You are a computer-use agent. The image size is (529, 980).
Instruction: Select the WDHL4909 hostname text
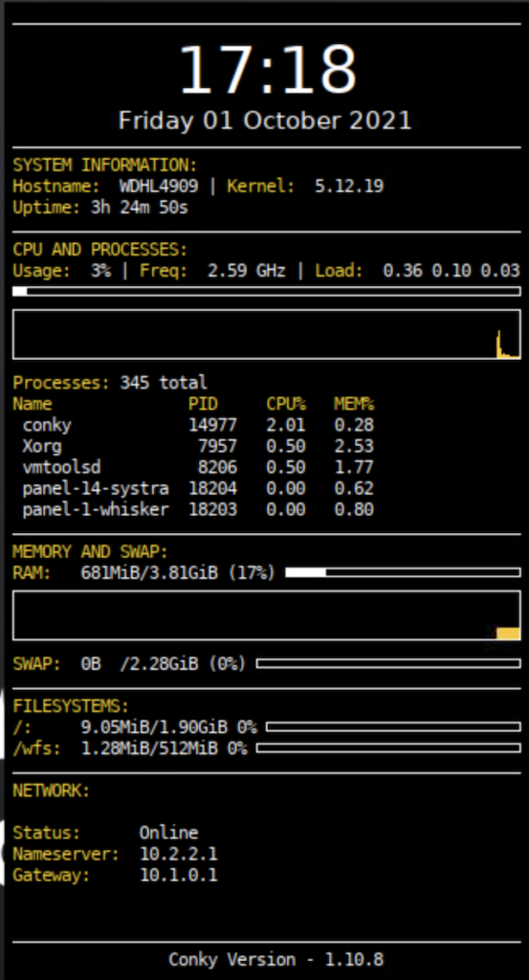[159, 187]
